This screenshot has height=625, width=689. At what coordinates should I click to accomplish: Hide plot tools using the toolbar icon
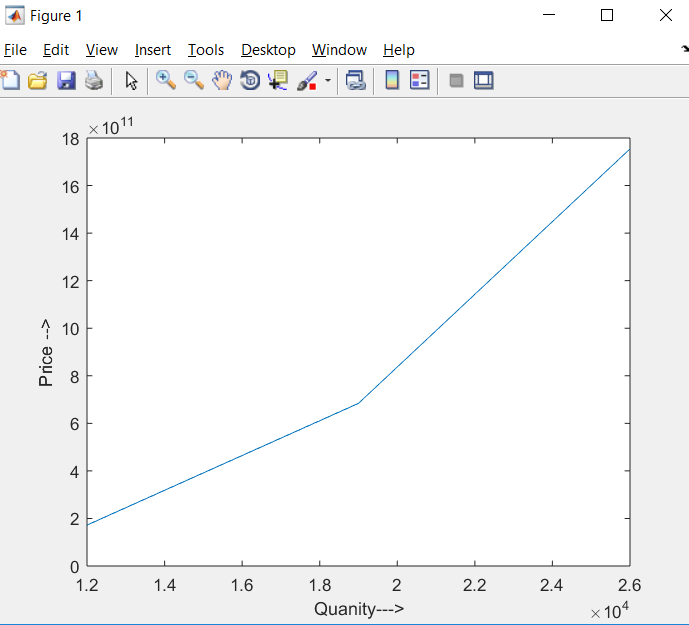click(x=456, y=81)
